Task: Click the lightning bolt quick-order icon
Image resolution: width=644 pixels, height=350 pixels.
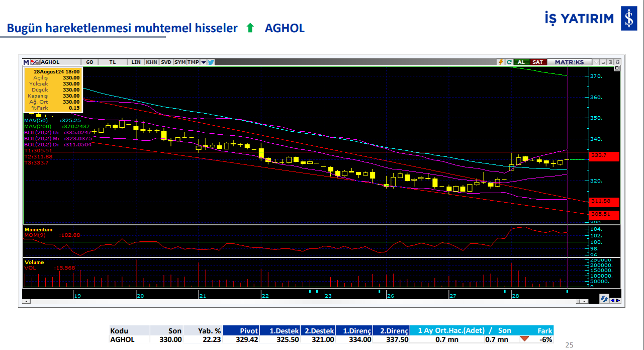Action: [x=501, y=62]
